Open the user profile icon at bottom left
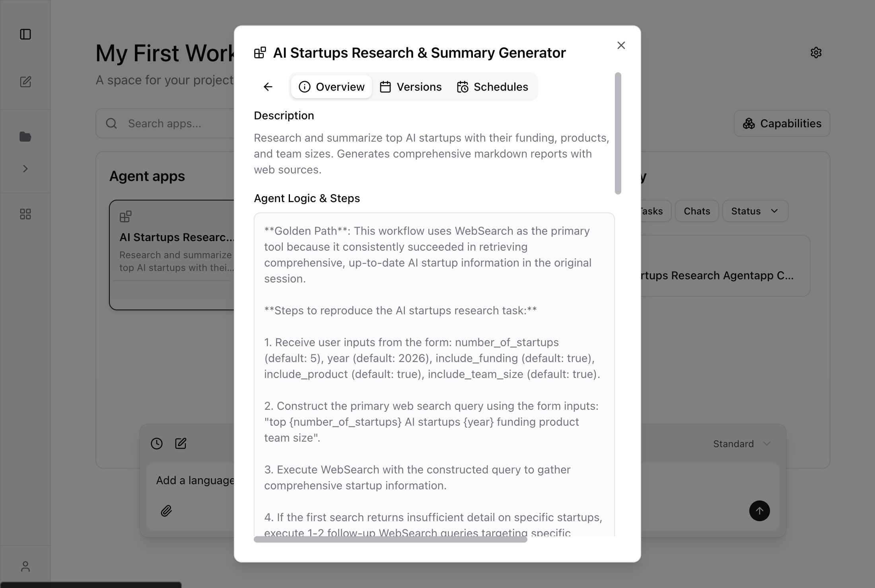Screen dimensions: 875x588 (x=25, y=566)
